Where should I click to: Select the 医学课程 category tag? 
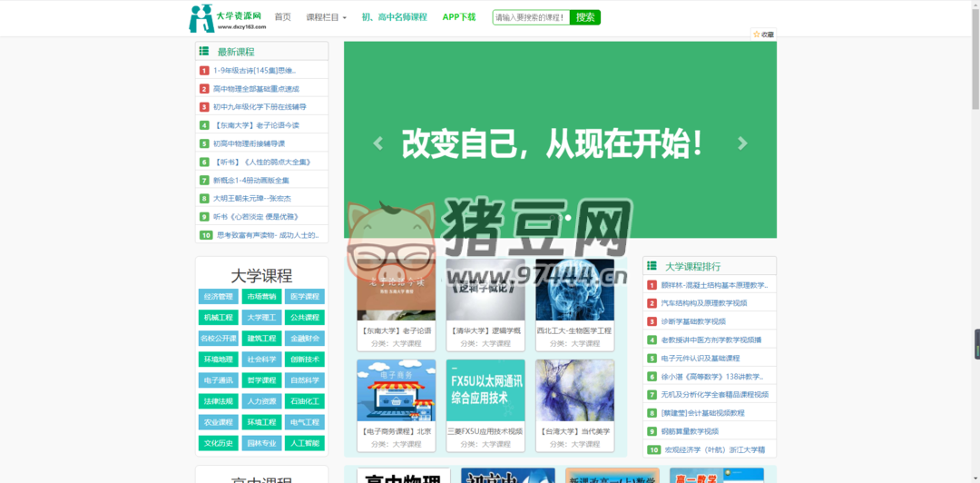(305, 297)
